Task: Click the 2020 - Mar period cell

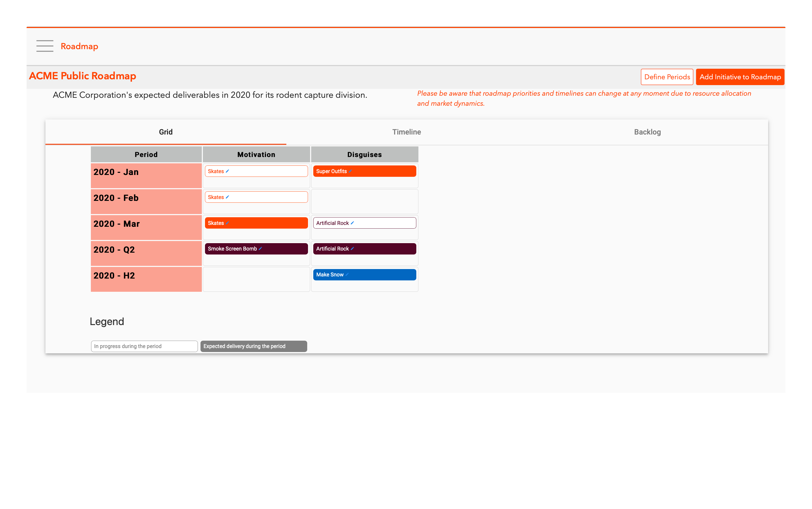Action: click(146, 228)
